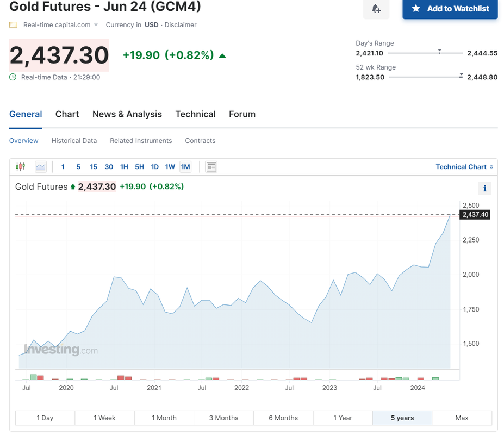Set the chart interval to 1H

(124, 167)
